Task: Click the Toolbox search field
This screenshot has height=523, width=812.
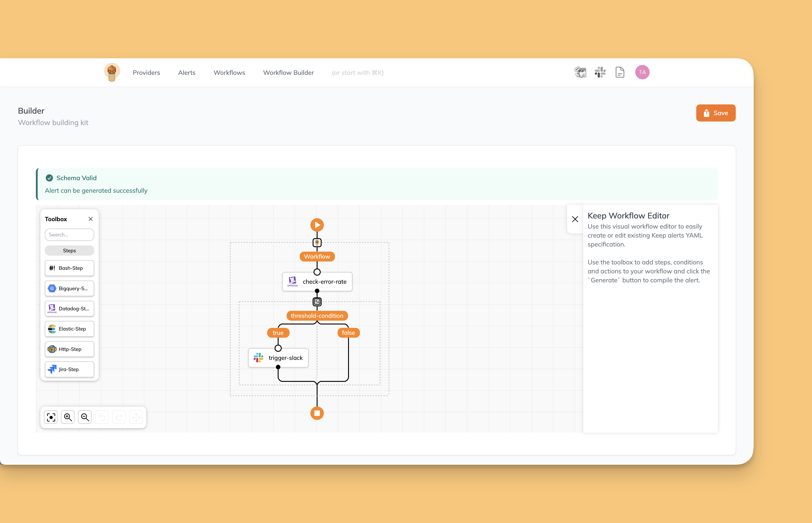Action: 69,235
